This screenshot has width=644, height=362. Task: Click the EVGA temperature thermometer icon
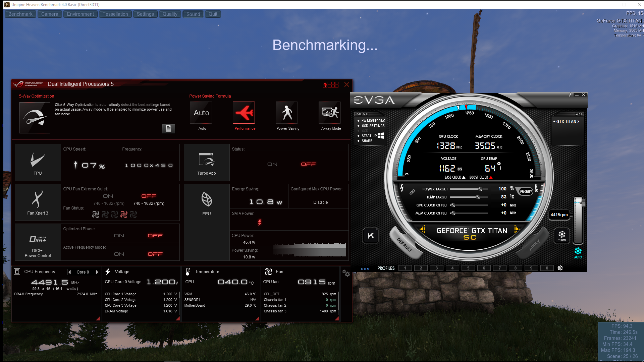click(x=536, y=188)
